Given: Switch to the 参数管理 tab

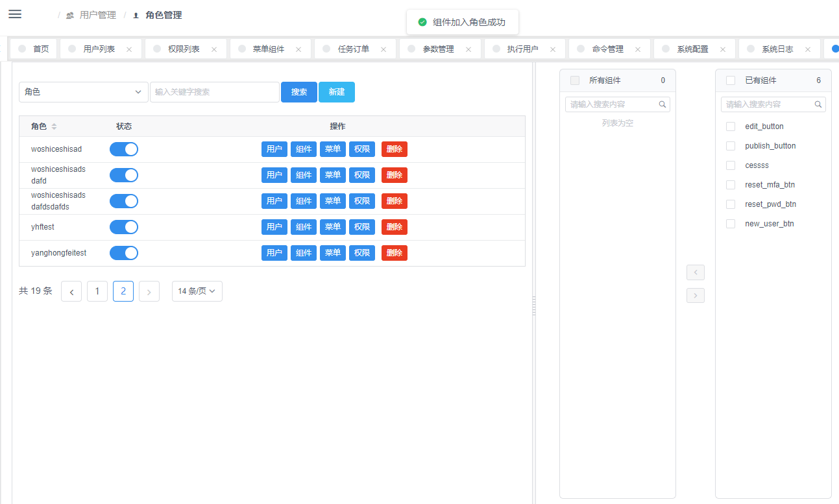Looking at the screenshot, I should point(439,49).
